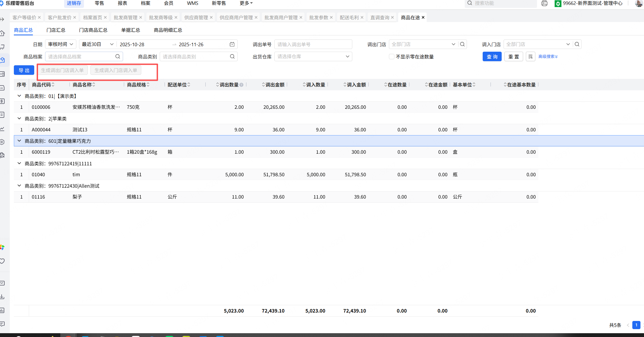The width and height of the screenshot is (644, 337).
Task: Click the 导出 export button
Action: click(24, 70)
